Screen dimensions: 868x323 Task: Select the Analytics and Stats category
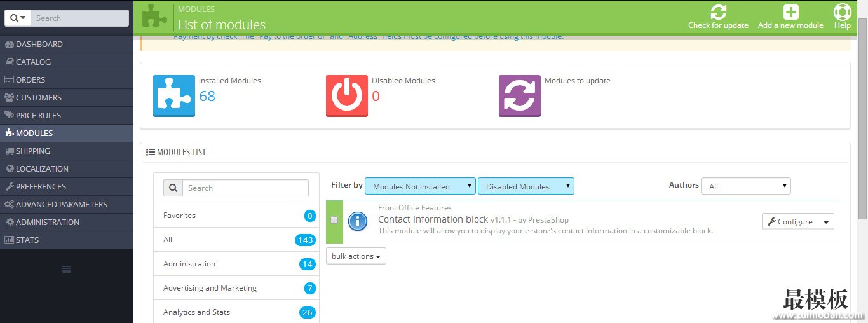point(236,312)
